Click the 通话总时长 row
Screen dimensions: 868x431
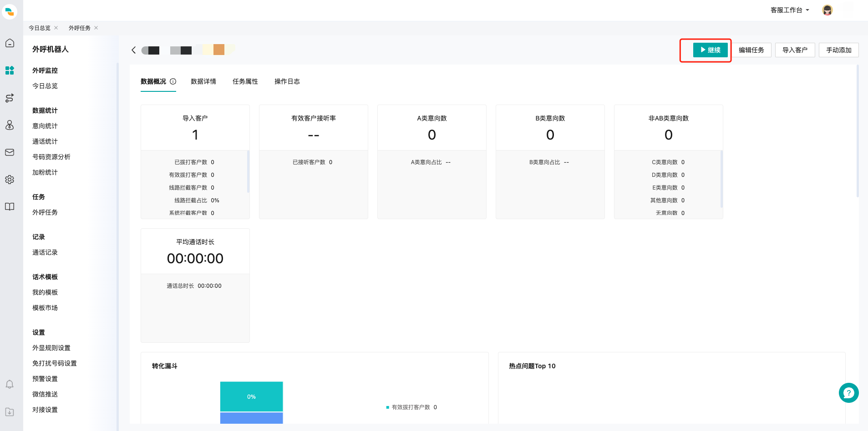pos(194,286)
